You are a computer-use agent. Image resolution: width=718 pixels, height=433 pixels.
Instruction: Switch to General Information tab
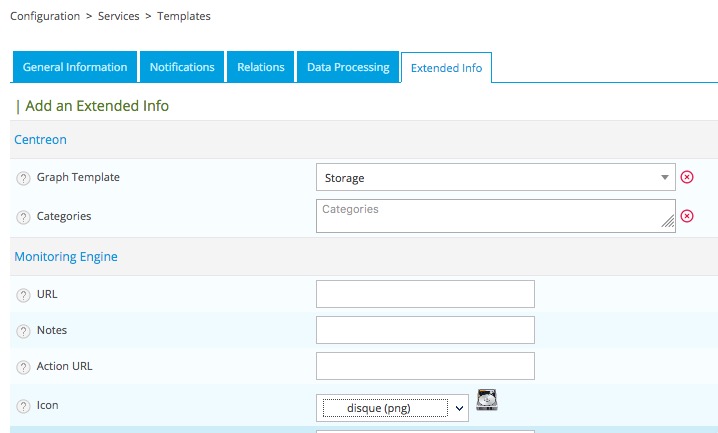[x=75, y=67]
